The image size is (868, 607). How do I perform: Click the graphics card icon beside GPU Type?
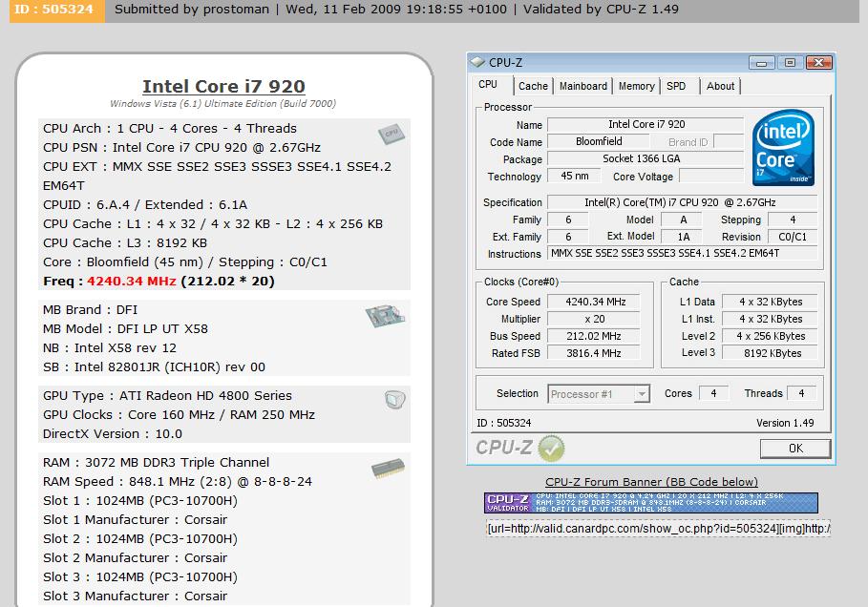coord(394,400)
